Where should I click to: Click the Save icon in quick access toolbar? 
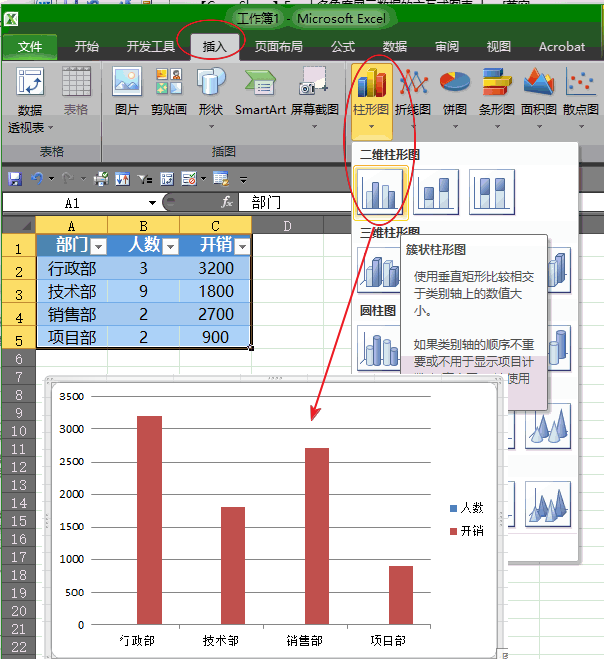15,179
